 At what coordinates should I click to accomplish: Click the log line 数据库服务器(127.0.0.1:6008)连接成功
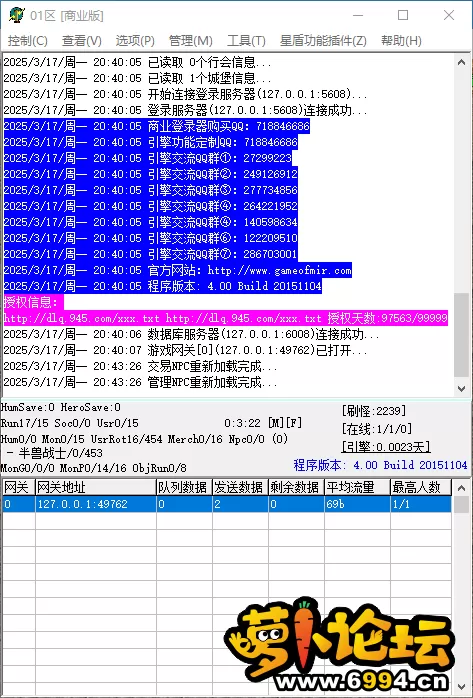(x=191, y=335)
